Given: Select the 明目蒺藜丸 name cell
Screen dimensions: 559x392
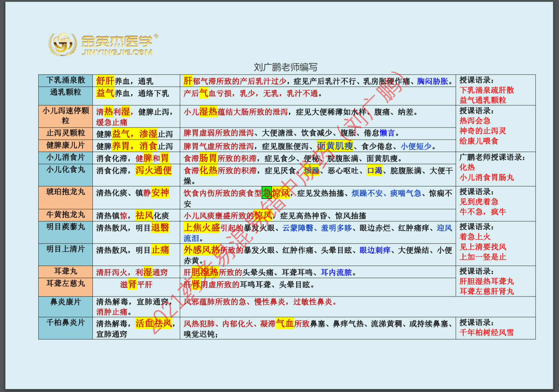Looking at the screenshot, I should (66, 232).
